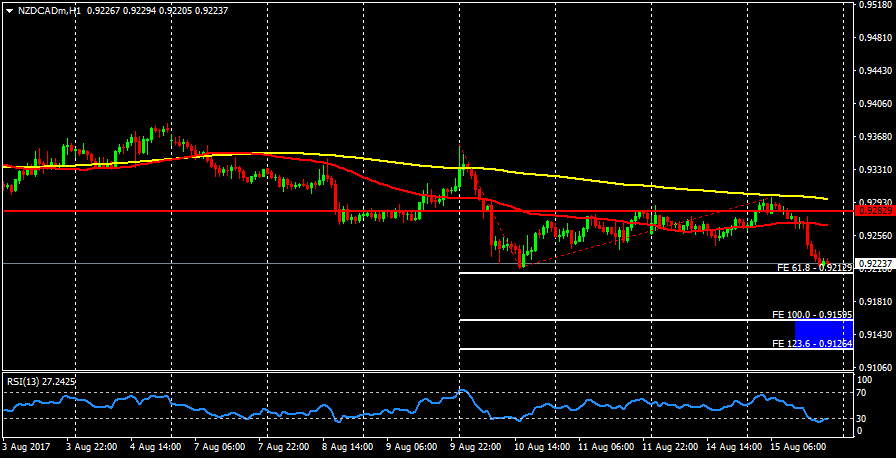
Task: Click the 0.93680 price scale label
Action: tap(876, 137)
